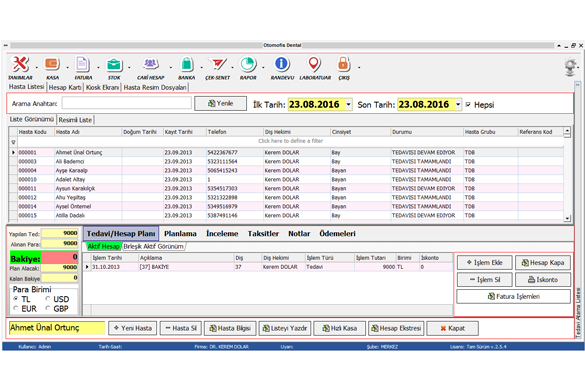The height and width of the screenshot is (390, 585).
Task: Click the Yeni Hasta button
Action: tap(133, 328)
